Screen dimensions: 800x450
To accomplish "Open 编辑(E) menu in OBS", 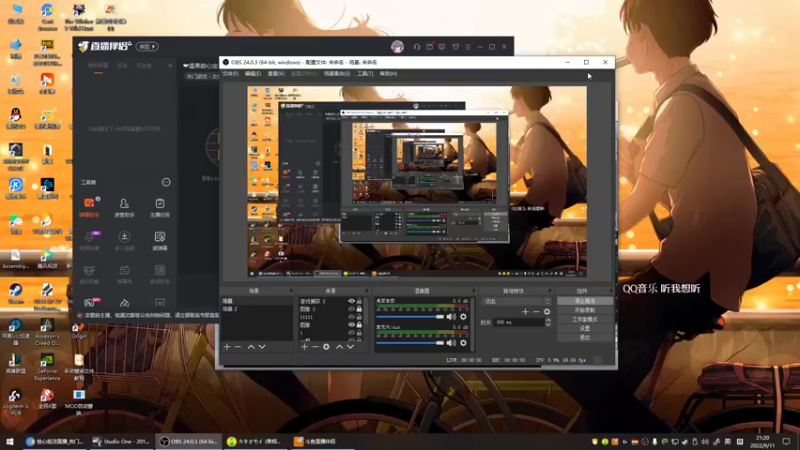I will (x=253, y=74).
